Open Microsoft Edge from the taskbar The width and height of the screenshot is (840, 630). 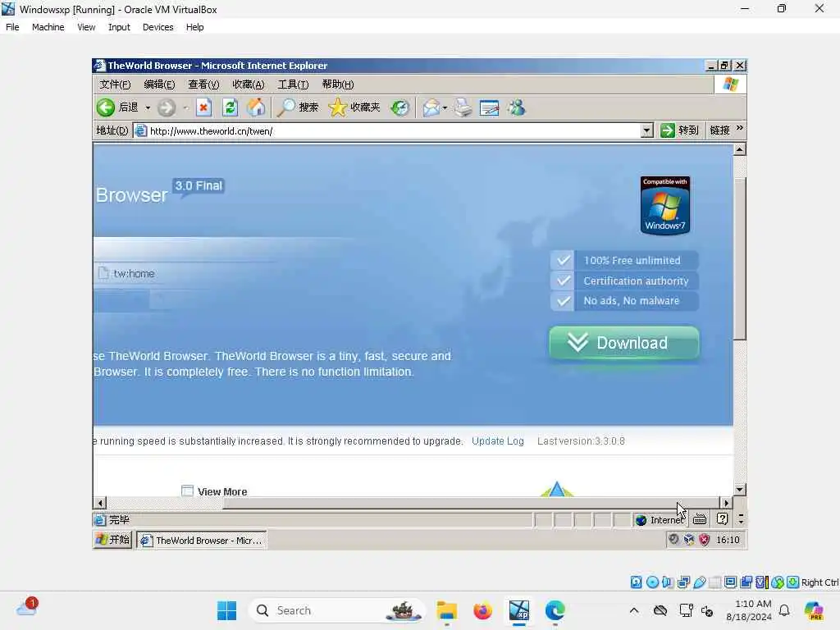click(x=555, y=610)
